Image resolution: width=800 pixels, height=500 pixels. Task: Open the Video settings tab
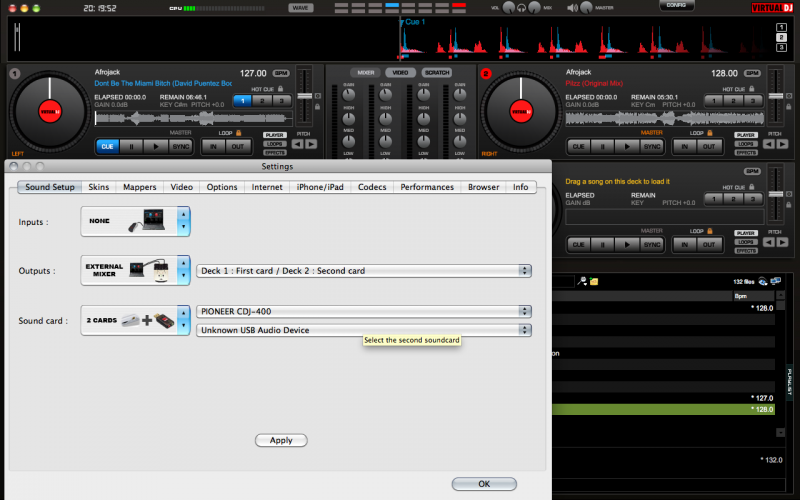[x=182, y=187]
